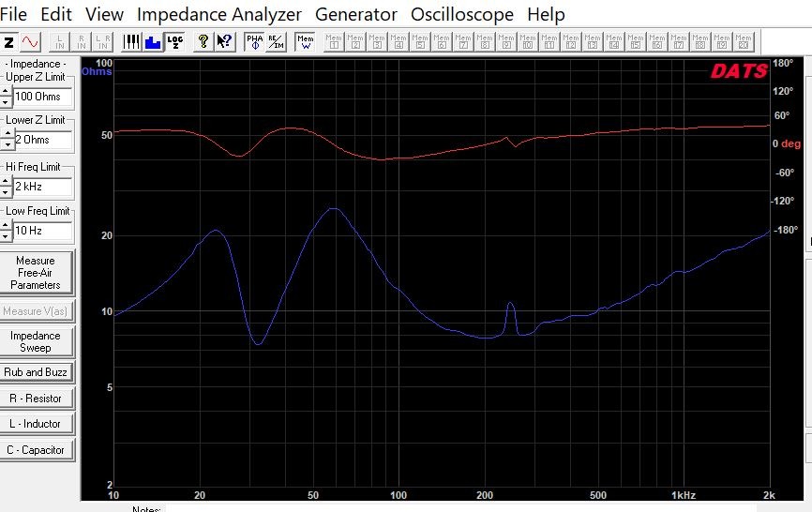The height and width of the screenshot is (512, 812).
Task: Open the Edit menu
Action: pos(56,14)
